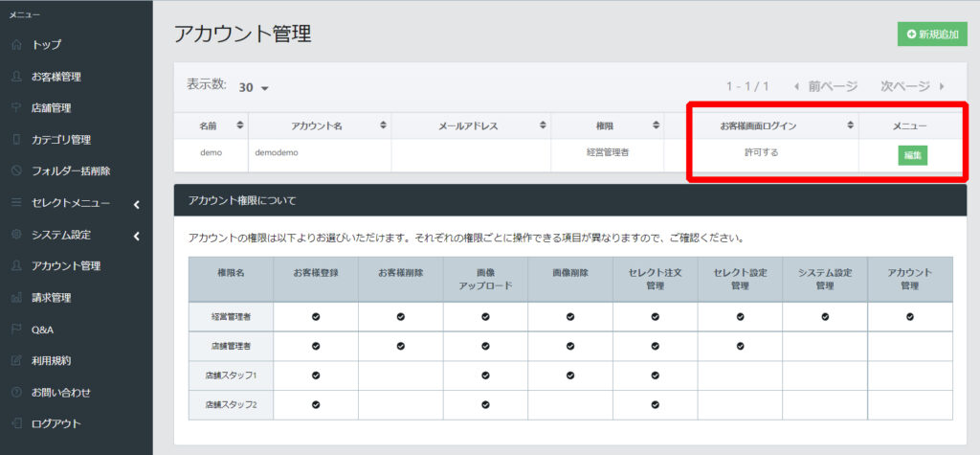Open the 表示数 30 dropdown

[254, 87]
